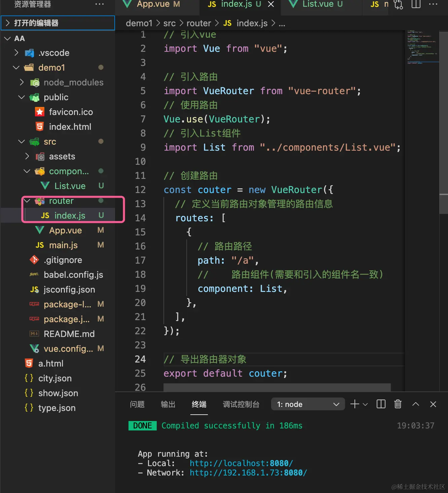This screenshot has width=448, height=493.
Task: Close the index.js editor tab
Action: click(271, 4)
